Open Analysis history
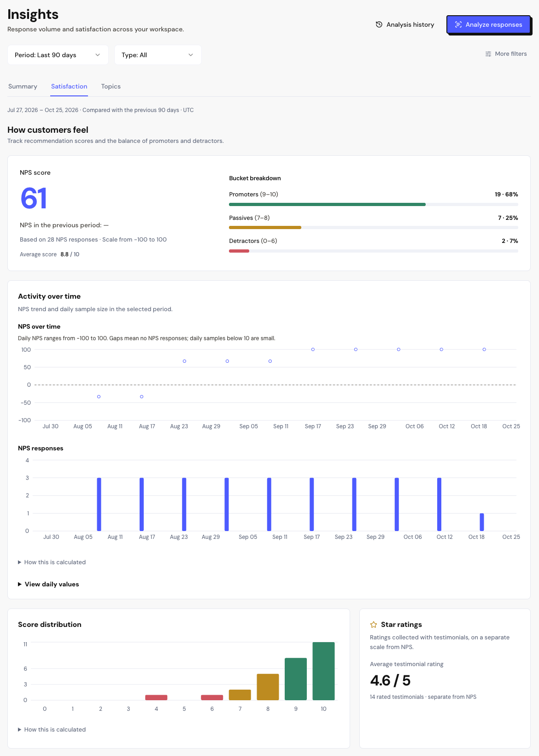The image size is (539, 756). tap(405, 24)
